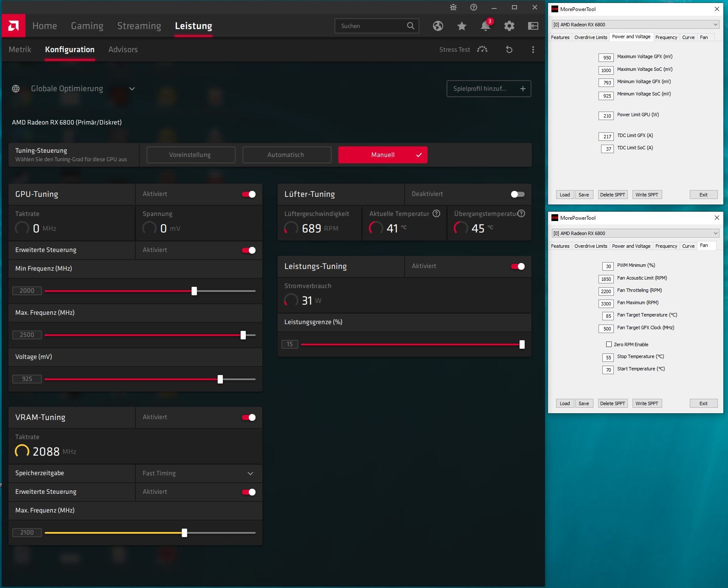This screenshot has width=728, height=588.
Task: Expand the Globale Optimierung dropdown
Action: tap(132, 89)
